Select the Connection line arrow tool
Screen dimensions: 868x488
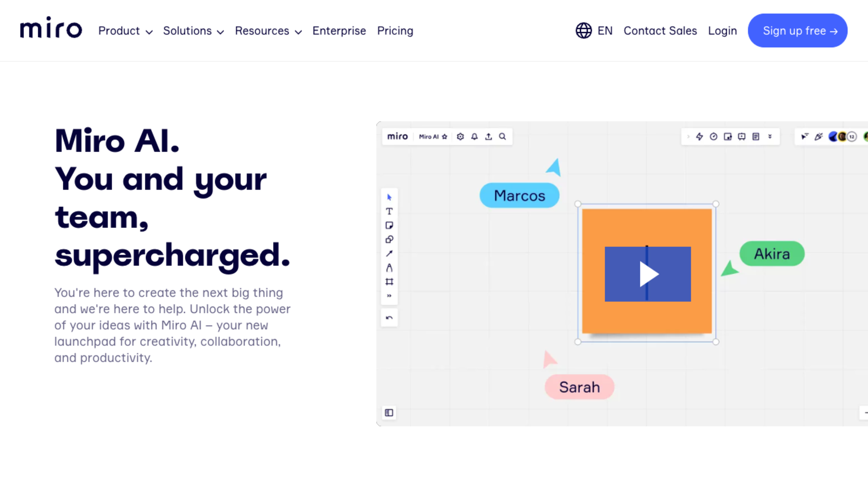pos(389,253)
